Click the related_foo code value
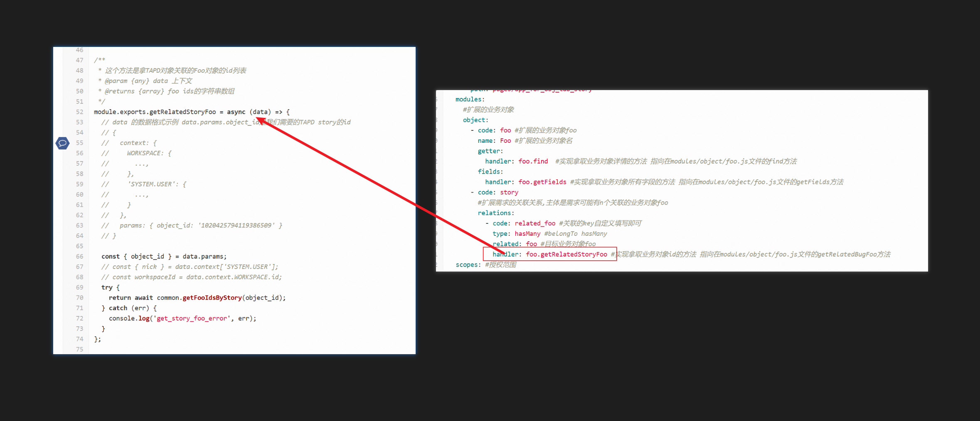980x421 pixels. [534, 223]
